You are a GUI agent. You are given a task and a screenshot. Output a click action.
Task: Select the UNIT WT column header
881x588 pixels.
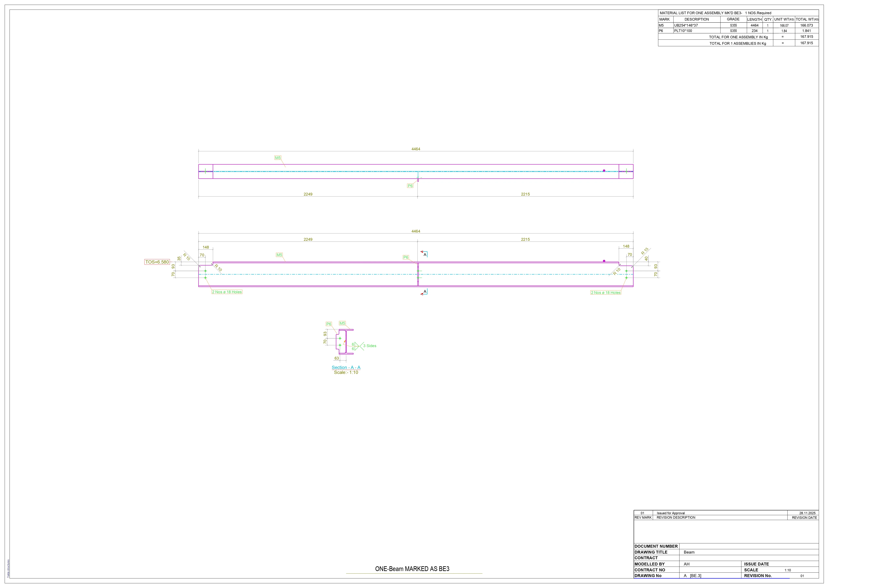point(784,19)
